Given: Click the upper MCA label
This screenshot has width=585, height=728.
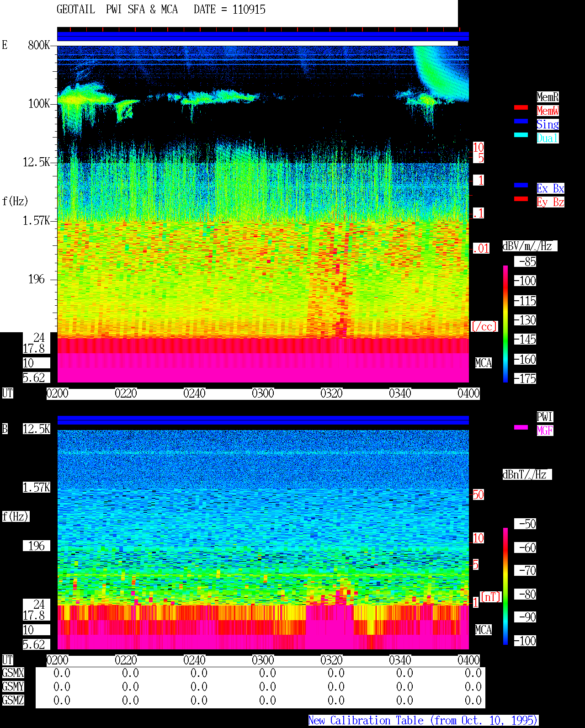Looking at the screenshot, I should click(x=484, y=363).
